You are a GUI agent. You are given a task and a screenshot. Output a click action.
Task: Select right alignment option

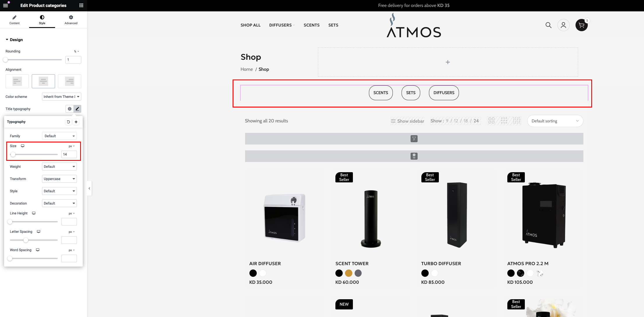click(70, 81)
